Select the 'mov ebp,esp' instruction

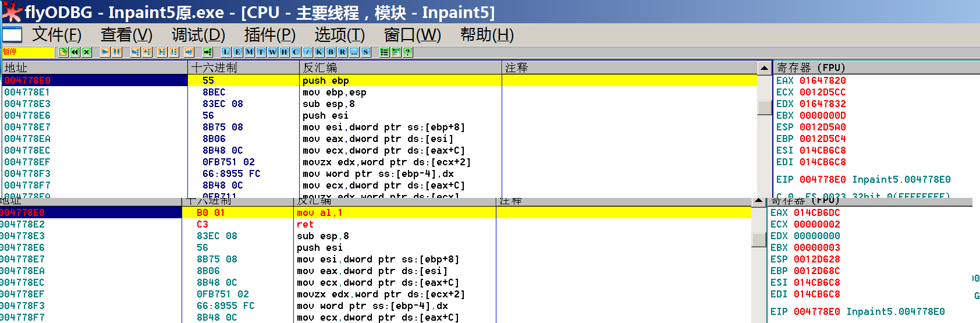[334, 92]
